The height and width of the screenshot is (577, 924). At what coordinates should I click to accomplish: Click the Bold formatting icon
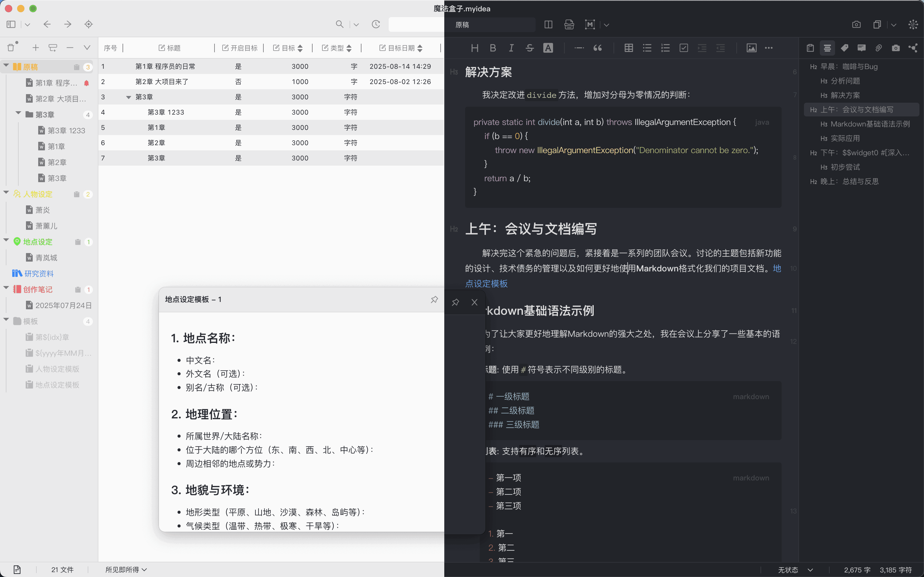pos(493,48)
